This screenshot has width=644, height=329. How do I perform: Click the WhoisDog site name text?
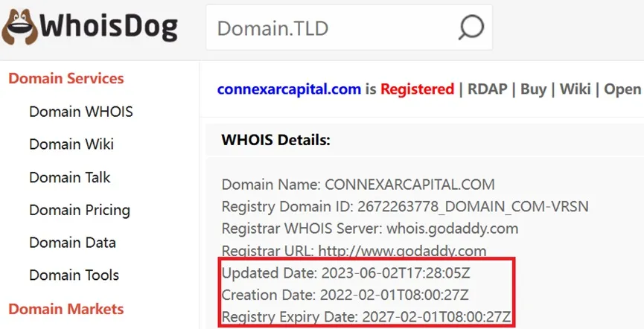(x=109, y=28)
